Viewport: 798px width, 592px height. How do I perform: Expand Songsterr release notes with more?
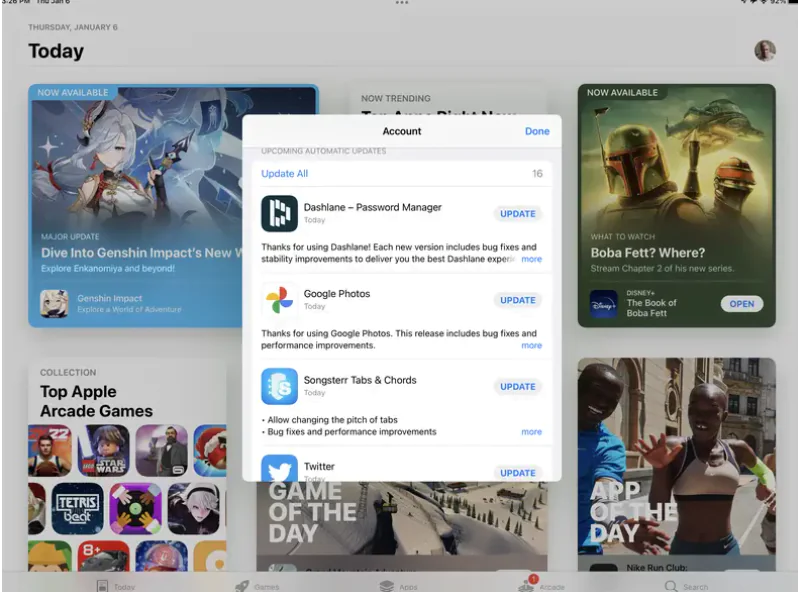tap(531, 432)
